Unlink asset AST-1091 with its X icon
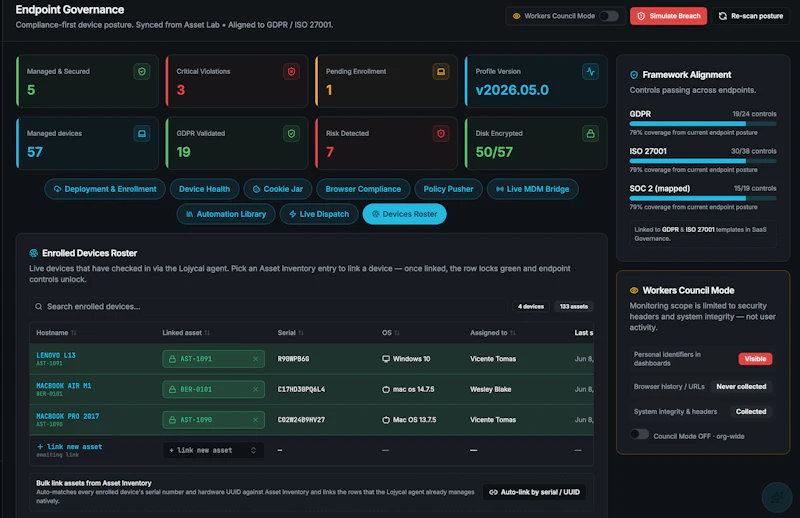Screen dimensions: 800x518 pos(256,359)
